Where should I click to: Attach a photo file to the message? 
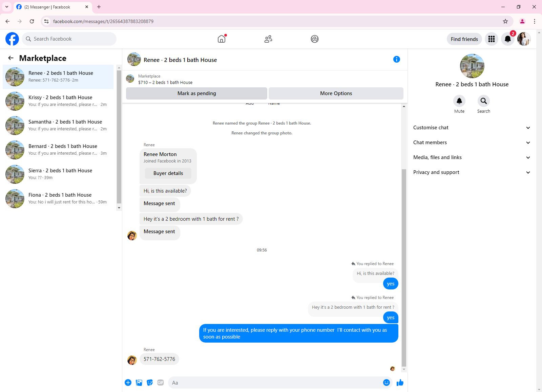[x=139, y=383]
